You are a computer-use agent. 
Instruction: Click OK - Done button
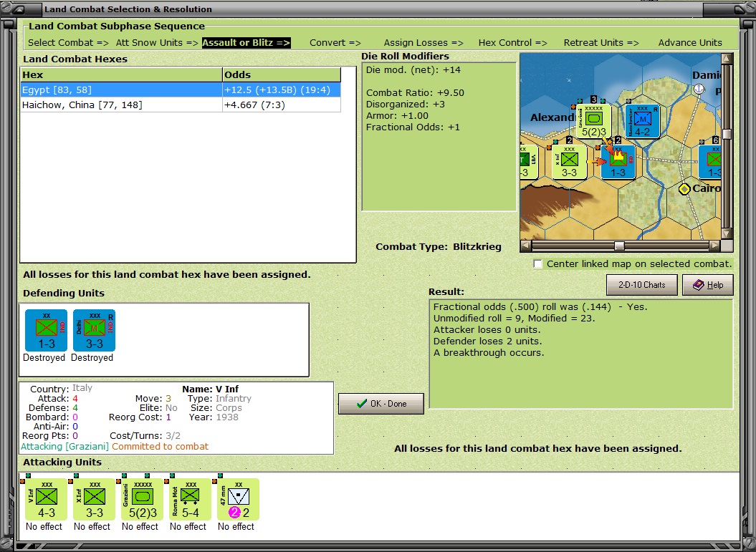click(381, 404)
